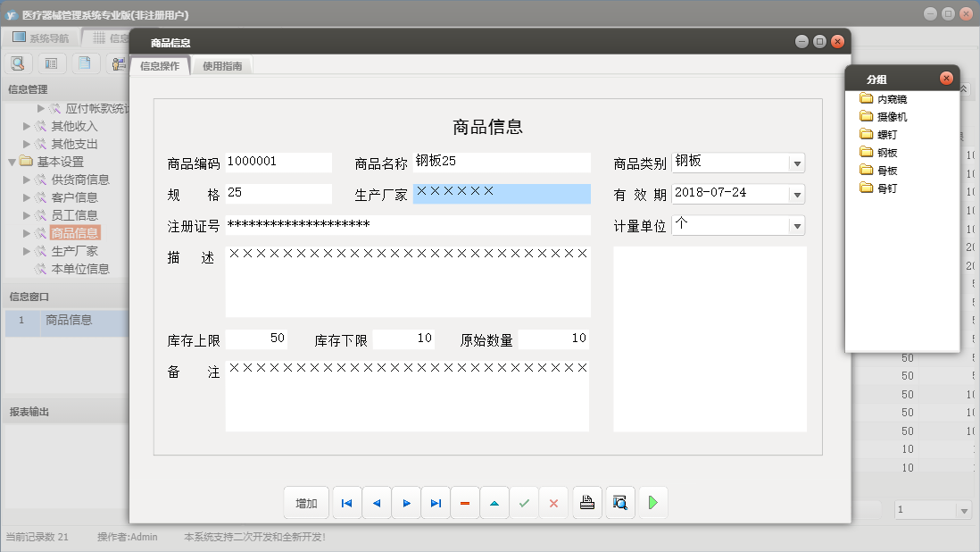
Task: Open the 计量单位 dropdown
Action: pos(797,226)
